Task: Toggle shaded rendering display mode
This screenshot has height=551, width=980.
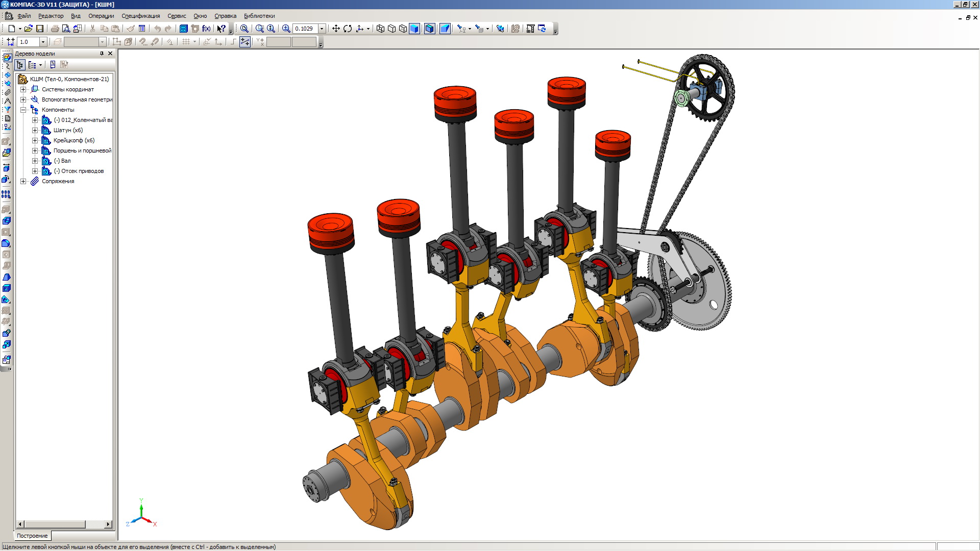Action: tap(414, 29)
